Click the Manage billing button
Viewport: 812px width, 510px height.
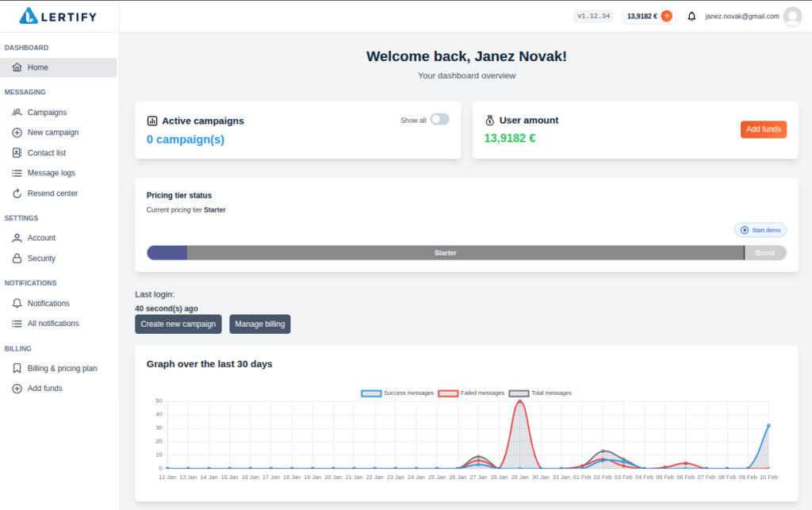tap(260, 324)
